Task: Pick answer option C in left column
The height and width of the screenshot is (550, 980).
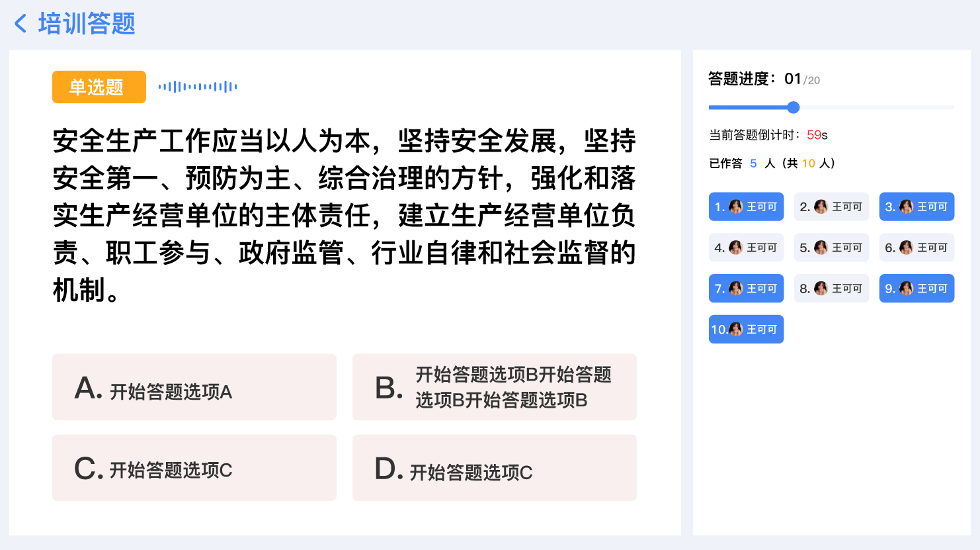Action: (194, 468)
